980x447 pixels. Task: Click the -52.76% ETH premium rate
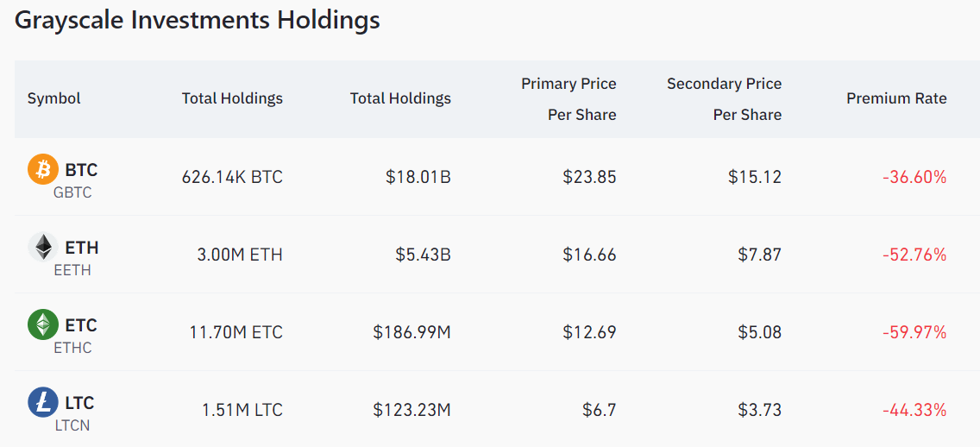click(914, 255)
